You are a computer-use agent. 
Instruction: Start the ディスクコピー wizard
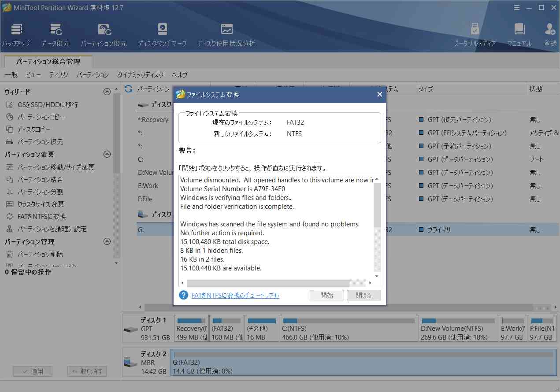click(29, 129)
